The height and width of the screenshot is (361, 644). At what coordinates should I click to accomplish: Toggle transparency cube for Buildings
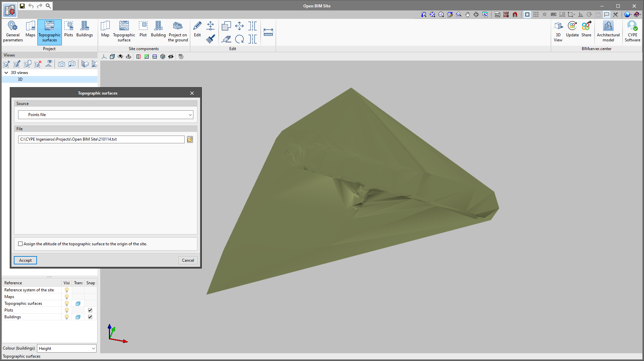coord(78,317)
